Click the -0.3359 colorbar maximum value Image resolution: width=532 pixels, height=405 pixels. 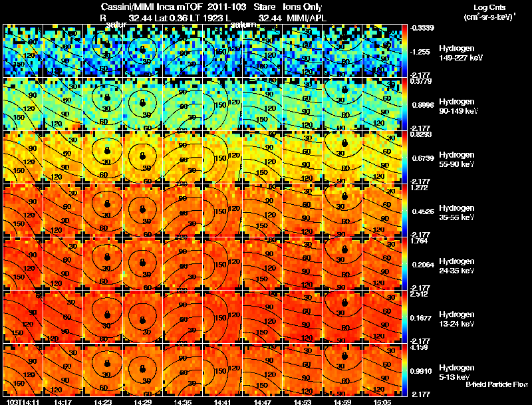[x=422, y=28]
